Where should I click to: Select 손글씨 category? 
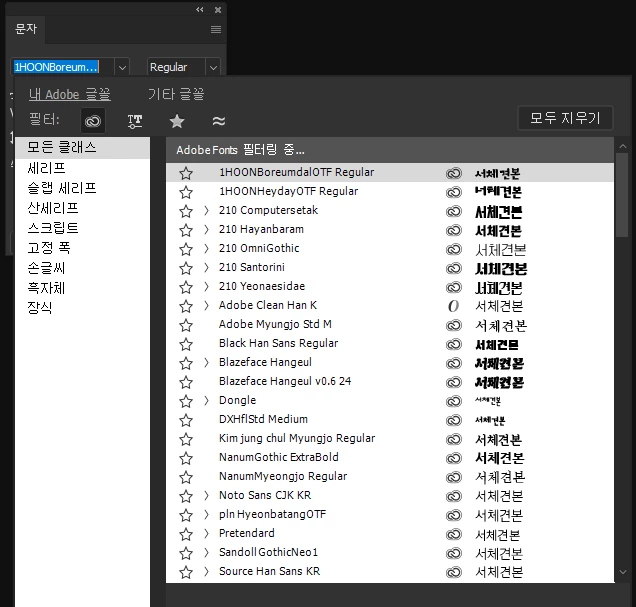(82, 268)
